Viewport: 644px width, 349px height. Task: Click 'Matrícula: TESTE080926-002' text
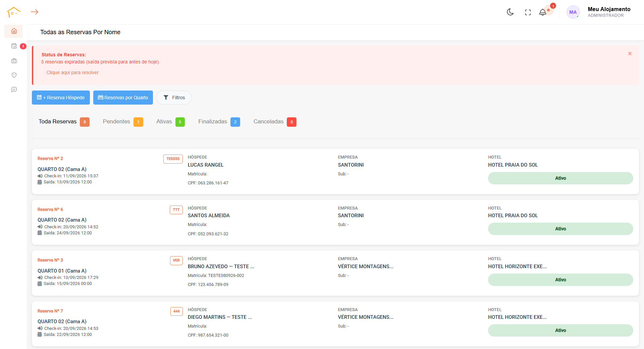(216, 276)
